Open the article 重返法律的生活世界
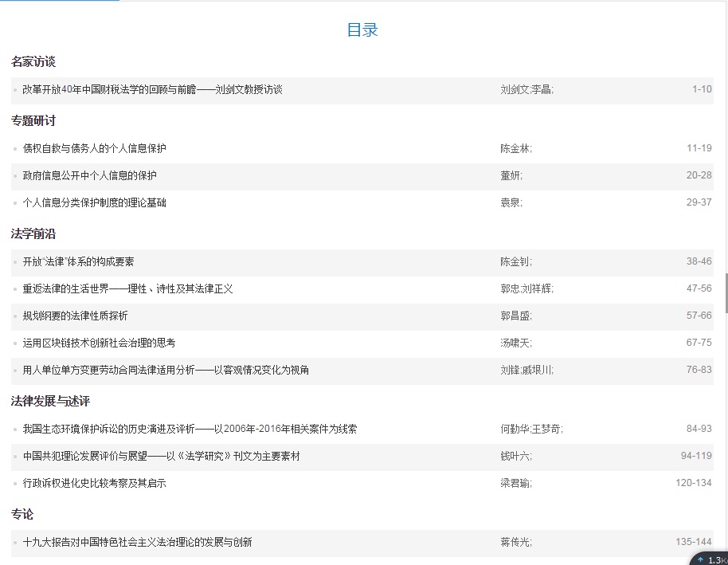 (127, 289)
